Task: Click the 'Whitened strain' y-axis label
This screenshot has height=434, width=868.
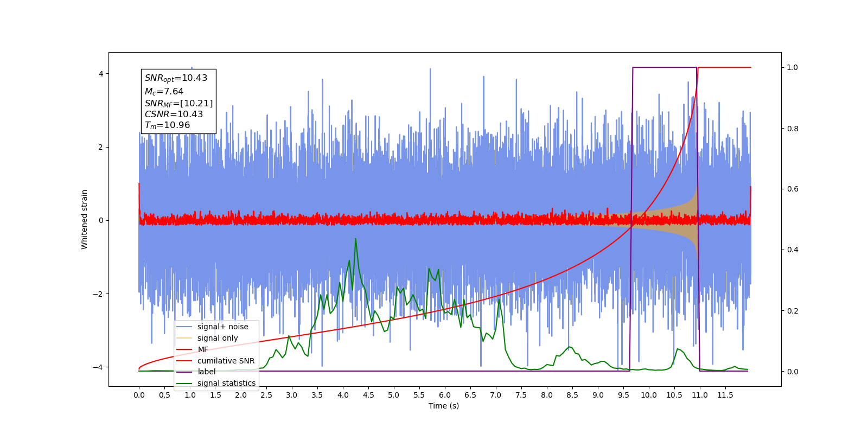Action: tap(85, 219)
